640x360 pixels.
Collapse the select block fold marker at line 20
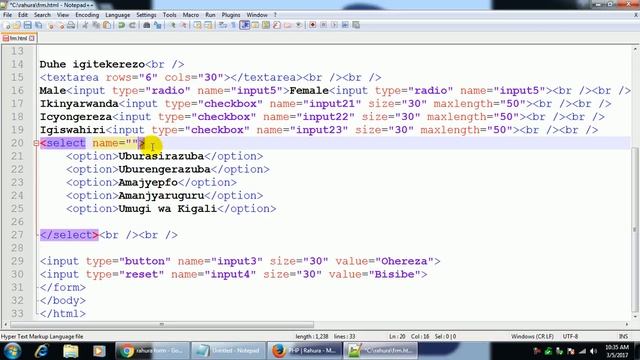[x=36, y=143]
